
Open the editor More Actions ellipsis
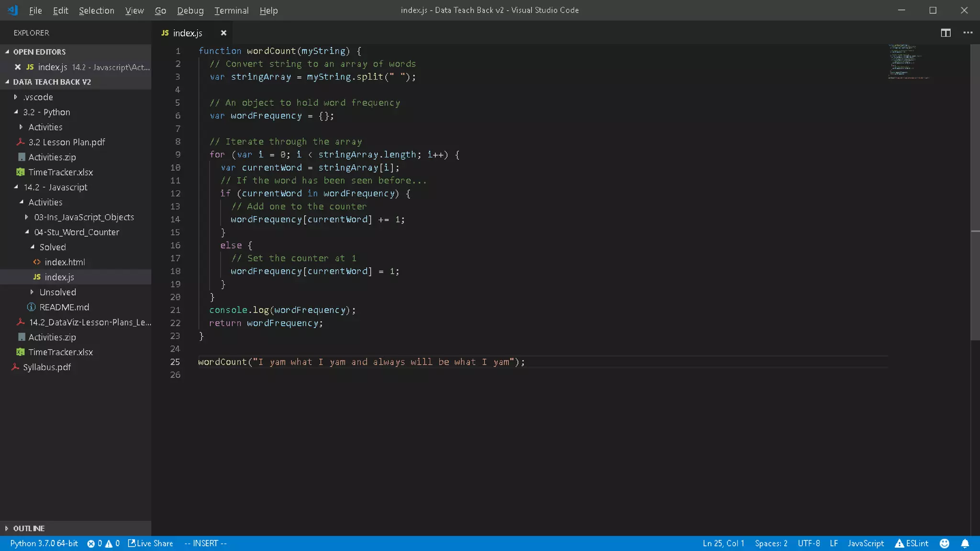(x=968, y=33)
